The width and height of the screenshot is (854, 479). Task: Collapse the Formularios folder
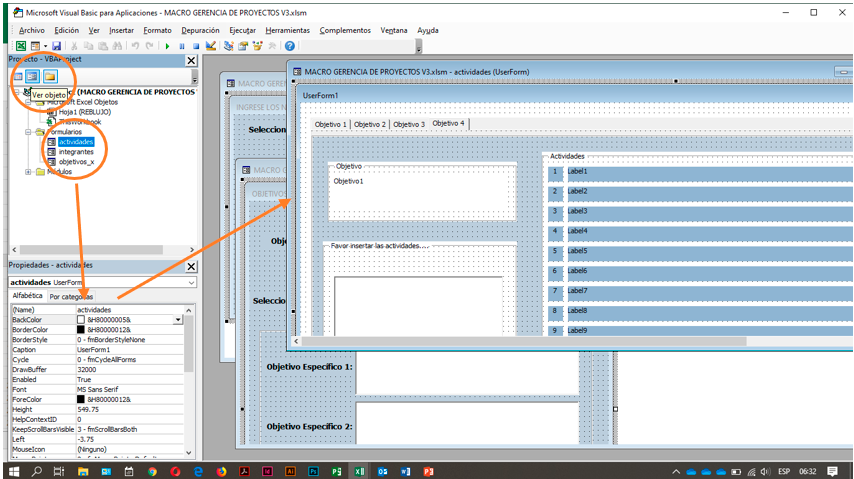coord(28,132)
